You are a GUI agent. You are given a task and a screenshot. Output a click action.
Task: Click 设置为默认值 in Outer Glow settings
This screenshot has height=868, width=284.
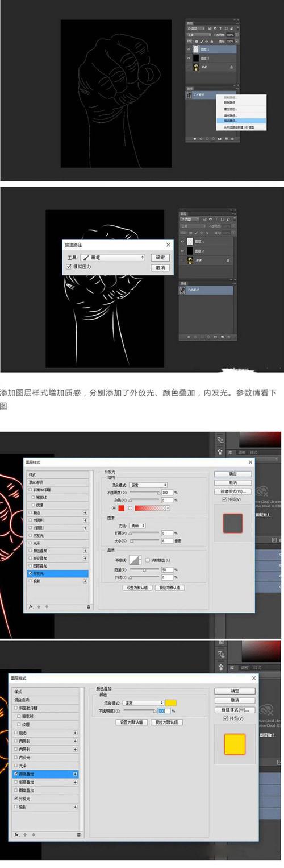(x=137, y=587)
